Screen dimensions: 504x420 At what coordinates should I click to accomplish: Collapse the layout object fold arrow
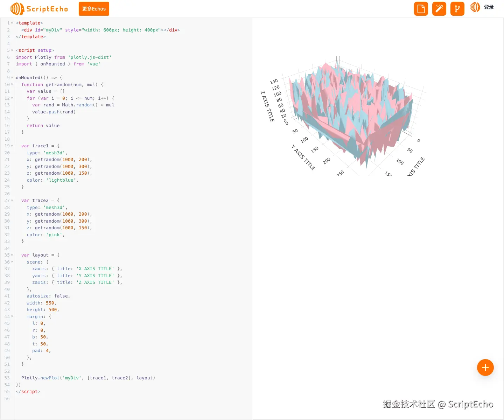point(12,255)
